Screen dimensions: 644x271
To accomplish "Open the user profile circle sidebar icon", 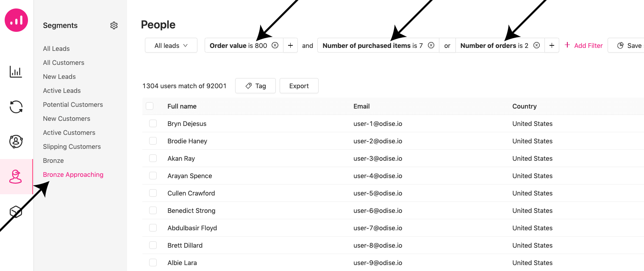I will click(x=16, y=142).
